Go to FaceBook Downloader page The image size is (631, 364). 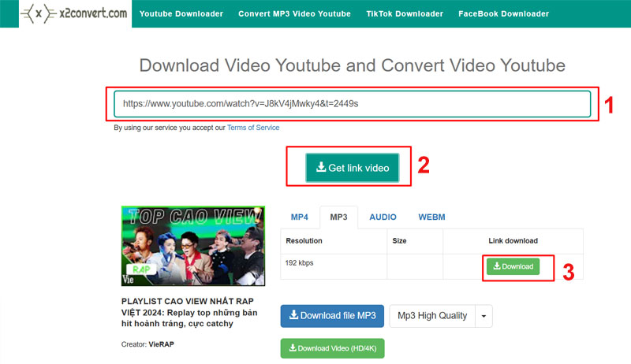[x=503, y=13]
